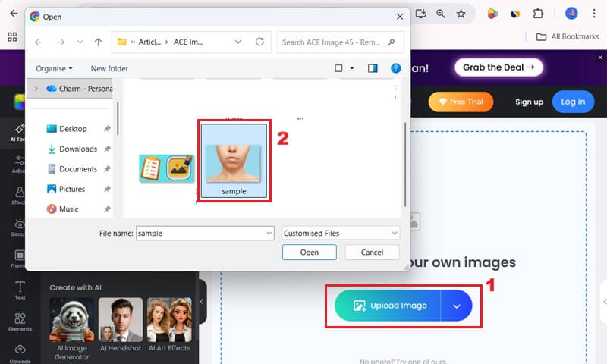The image size is (607, 364).
Task: Open the Customised Files type dropdown
Action: 341,234
